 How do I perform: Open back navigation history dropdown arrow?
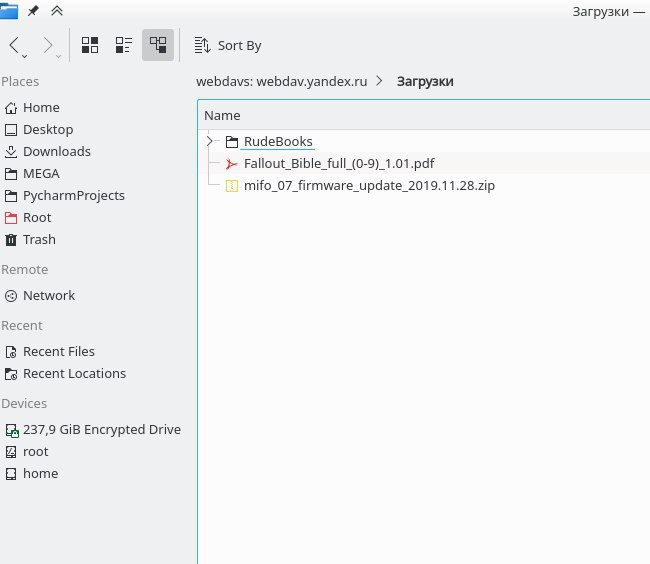(24, 56)
